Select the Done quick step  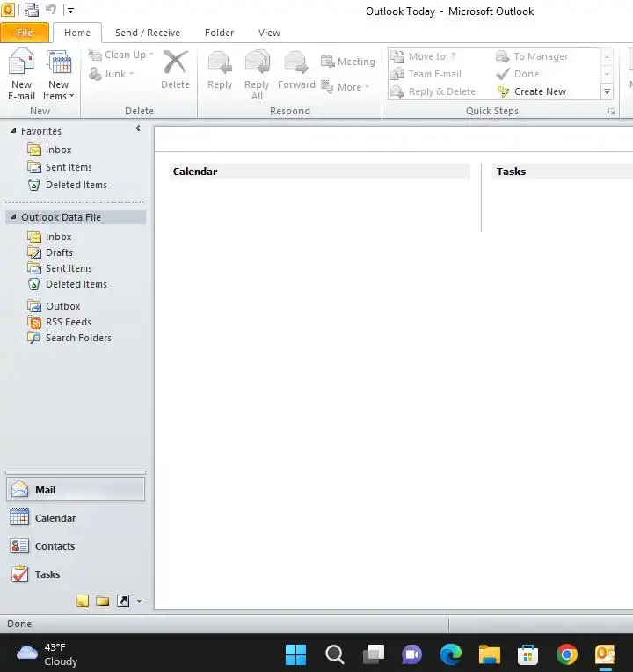pyautogui.click(x=517, y=74)
